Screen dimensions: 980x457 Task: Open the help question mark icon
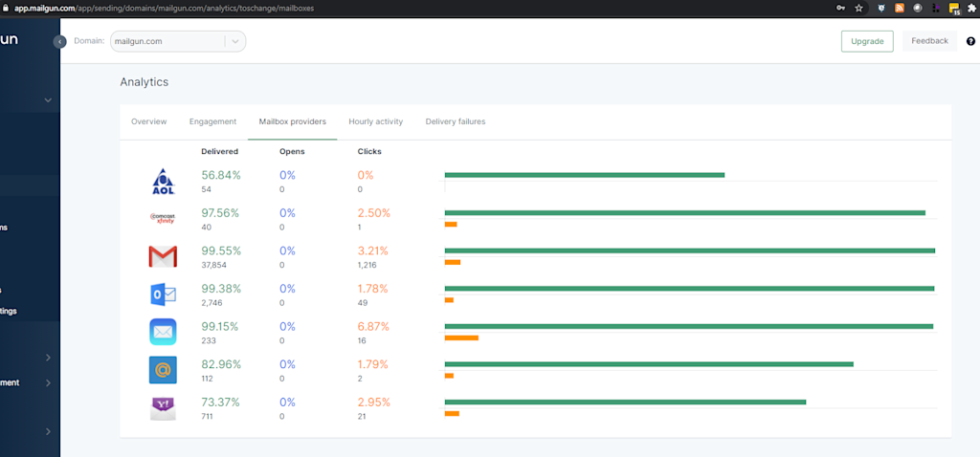(970, 41)
